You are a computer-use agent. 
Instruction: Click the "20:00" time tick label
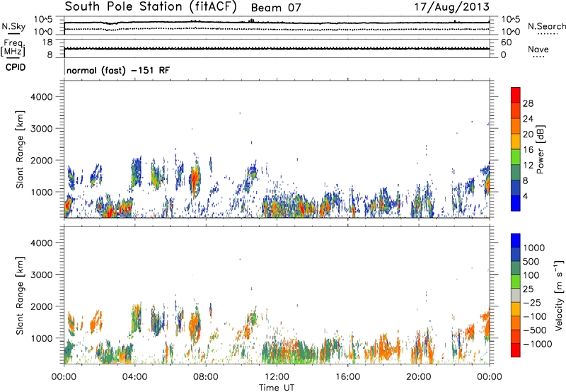coord(418,377)
